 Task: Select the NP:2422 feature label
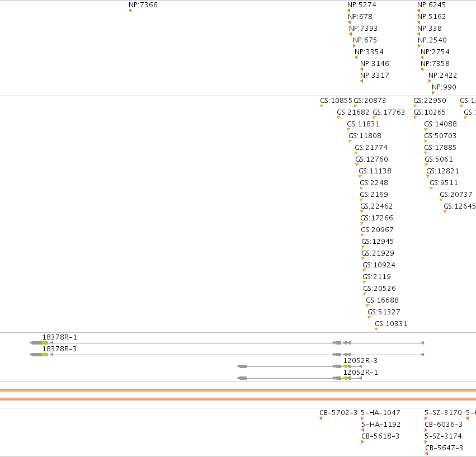tap(442, 76)
